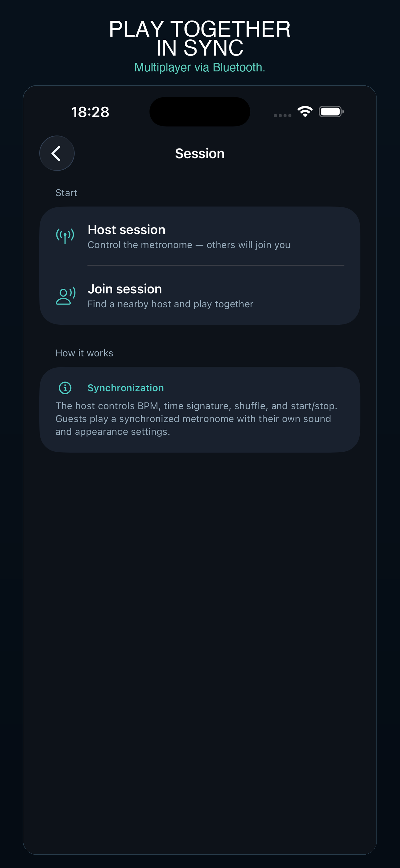
Task: Tap the Start section label
Action: point(66,193)
